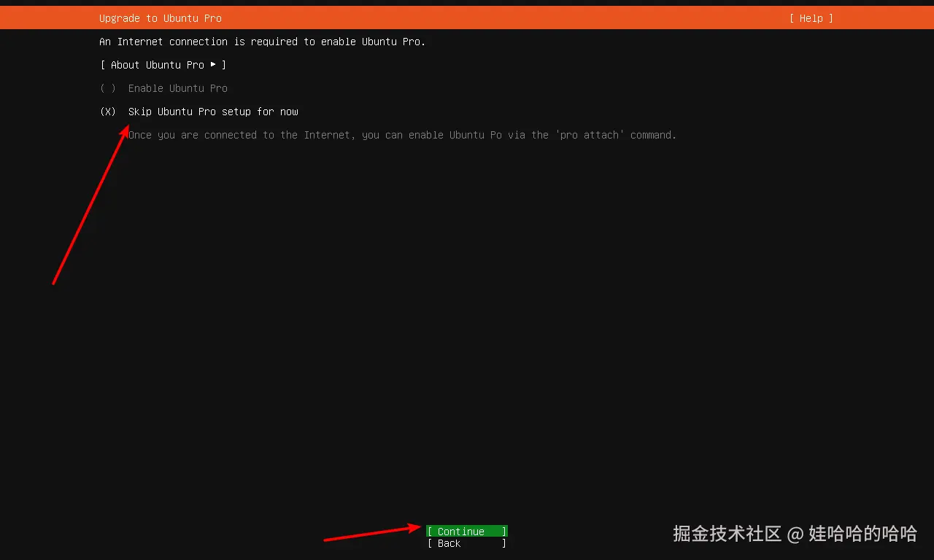934x560 pixels.
Task: Click the Continue button
Action: [467, 532]
